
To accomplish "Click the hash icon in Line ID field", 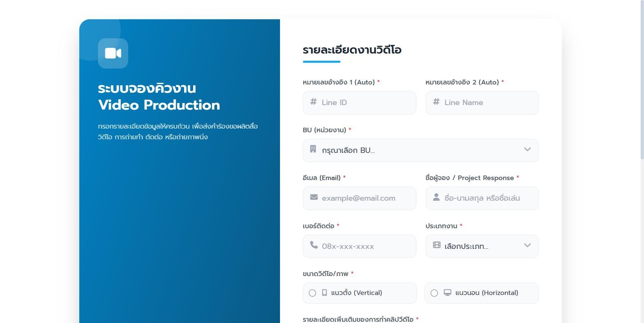I will [313, 101].
